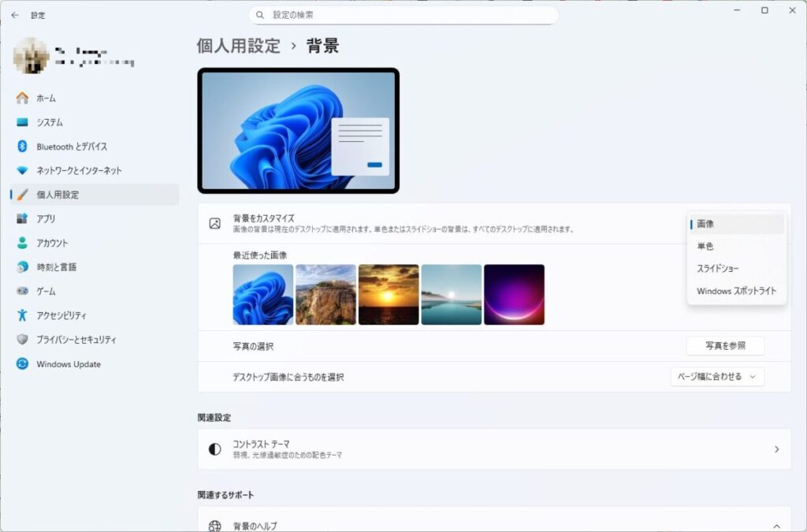Open the ホーム home icon in sidebar
This screenshot has width=807, height=532.
tap(22, 98)
